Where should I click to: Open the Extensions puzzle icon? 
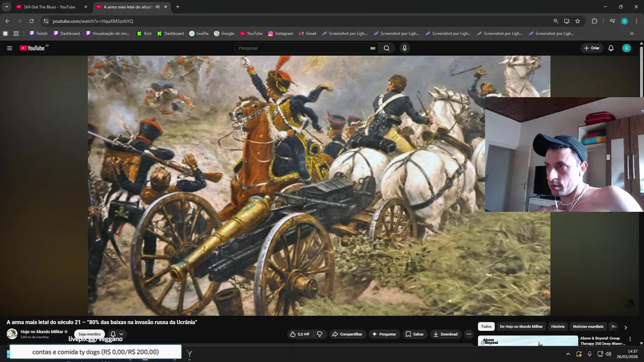click(594, 21)
